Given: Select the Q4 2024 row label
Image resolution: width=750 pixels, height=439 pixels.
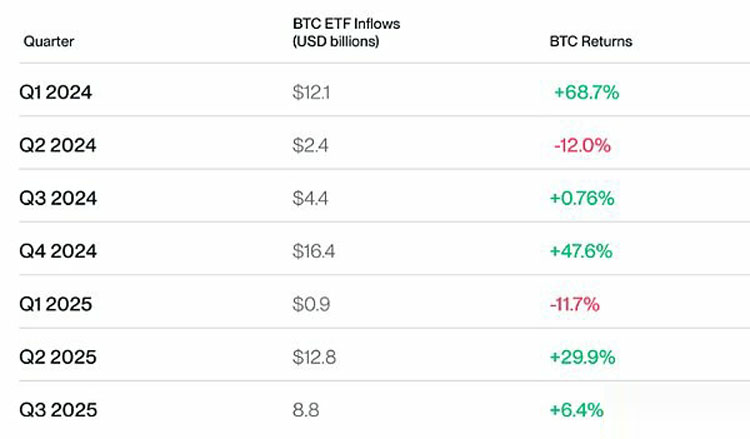Looking at the screenshot, I should pos(58,251).
